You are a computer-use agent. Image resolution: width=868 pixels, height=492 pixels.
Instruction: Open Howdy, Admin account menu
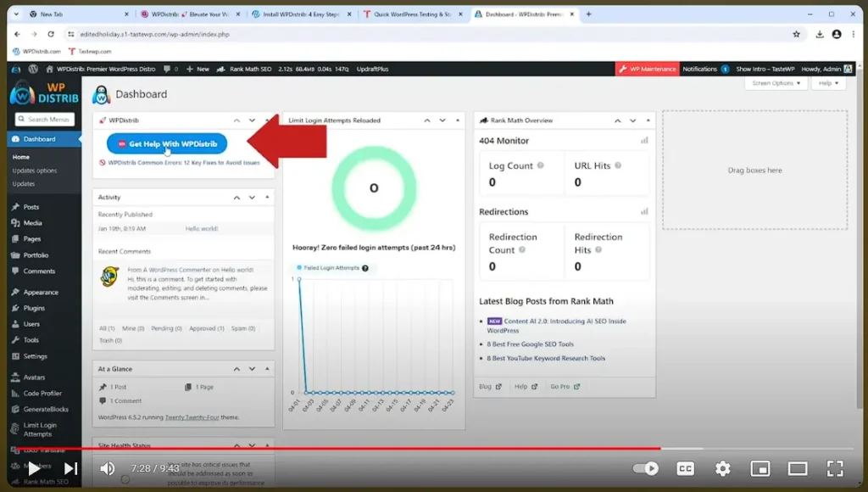tap(826, 70)
